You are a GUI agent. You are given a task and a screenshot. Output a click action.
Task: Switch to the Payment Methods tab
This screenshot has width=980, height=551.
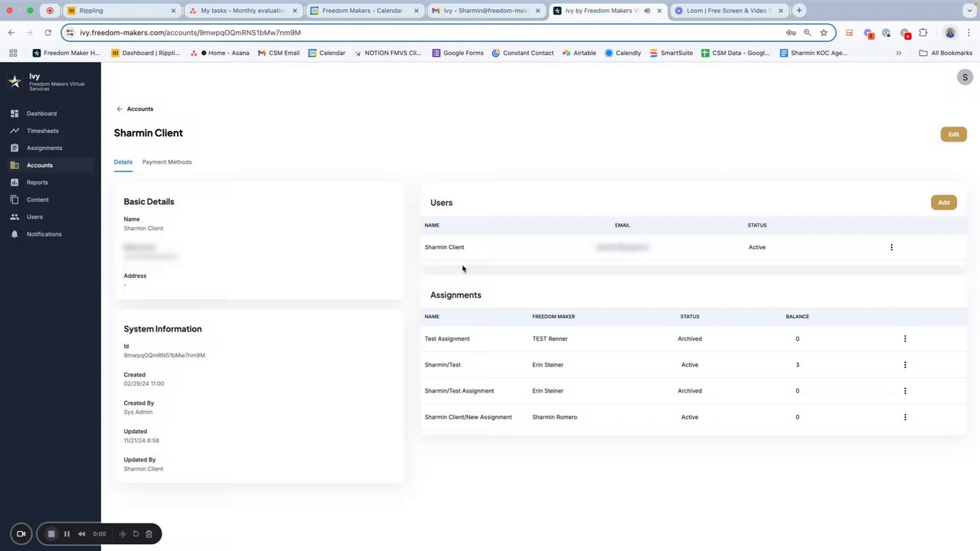click(167, 162)
